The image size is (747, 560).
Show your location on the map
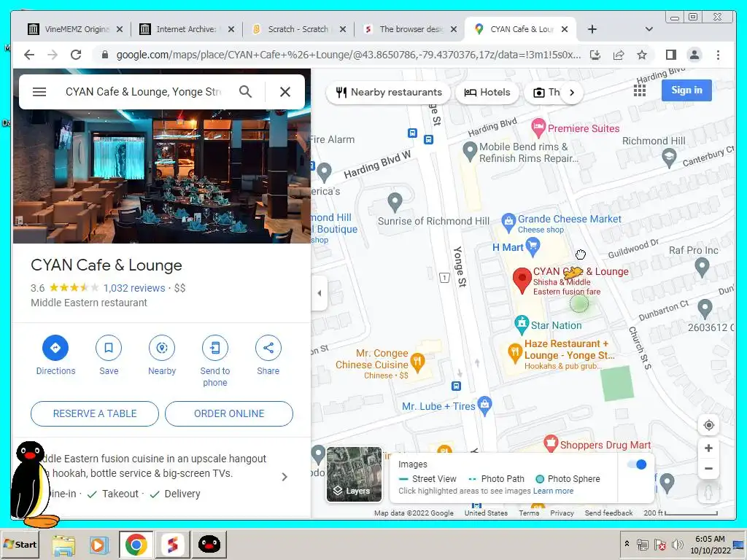point(708,425)
